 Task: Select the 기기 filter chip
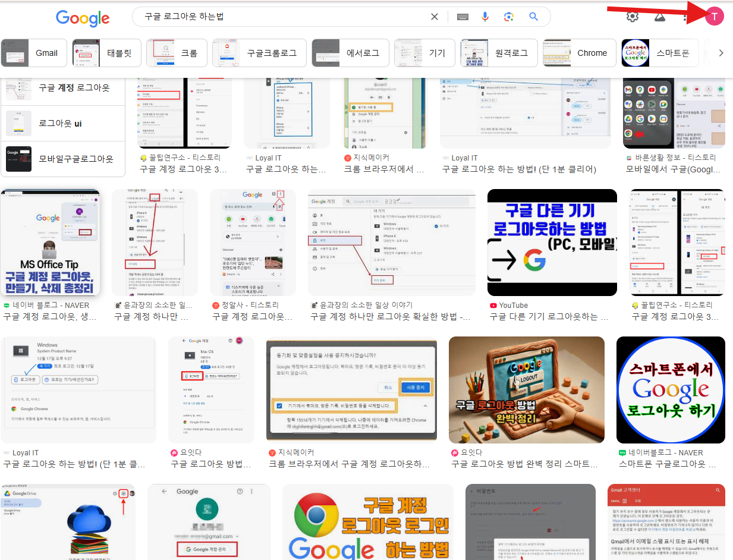pos(424,53)
